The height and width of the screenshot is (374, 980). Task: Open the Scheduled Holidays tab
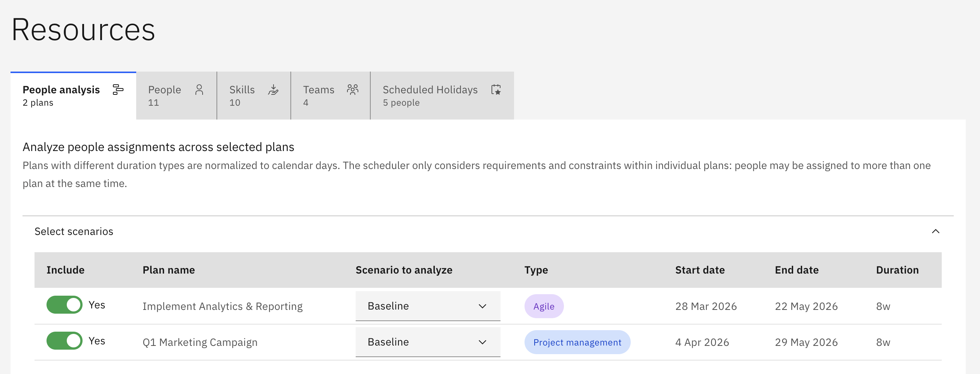click(442, 96)
